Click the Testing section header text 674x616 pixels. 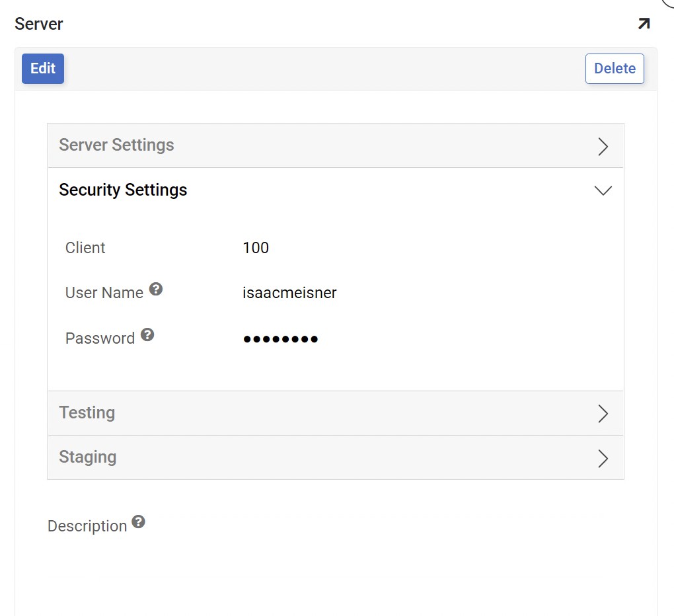(87, 412)
